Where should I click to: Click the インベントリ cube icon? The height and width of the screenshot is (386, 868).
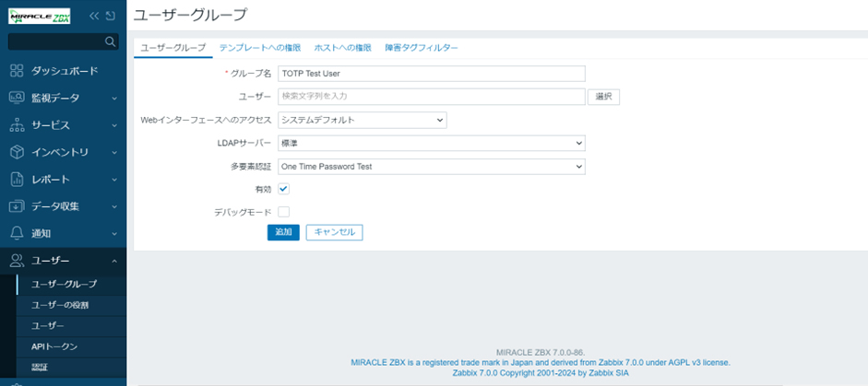[17, 152]
